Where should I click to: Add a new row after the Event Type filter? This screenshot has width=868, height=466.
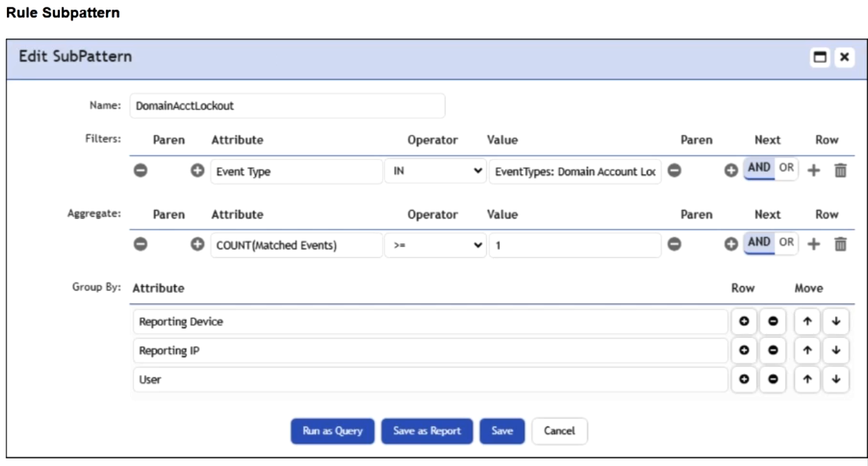coord(813,171)
